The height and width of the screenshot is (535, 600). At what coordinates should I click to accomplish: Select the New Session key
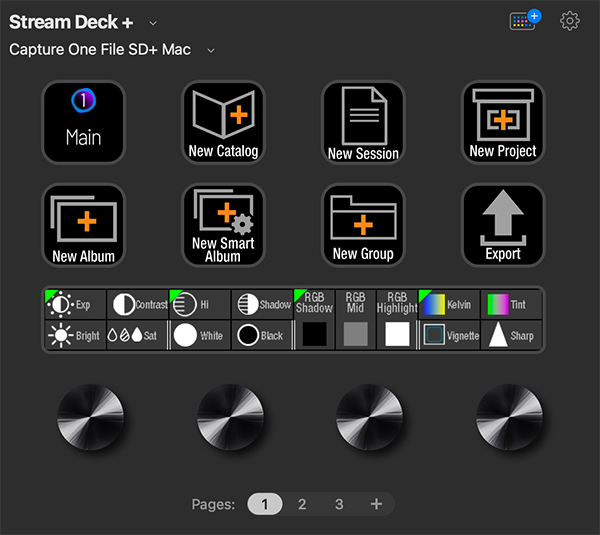coord(363,122)
